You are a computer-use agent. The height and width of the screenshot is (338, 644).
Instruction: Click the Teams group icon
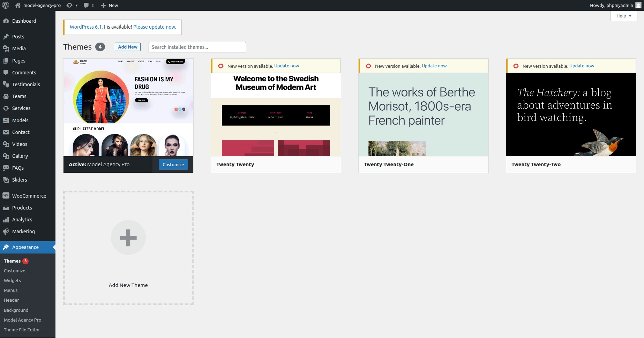(x=6, y=96)
